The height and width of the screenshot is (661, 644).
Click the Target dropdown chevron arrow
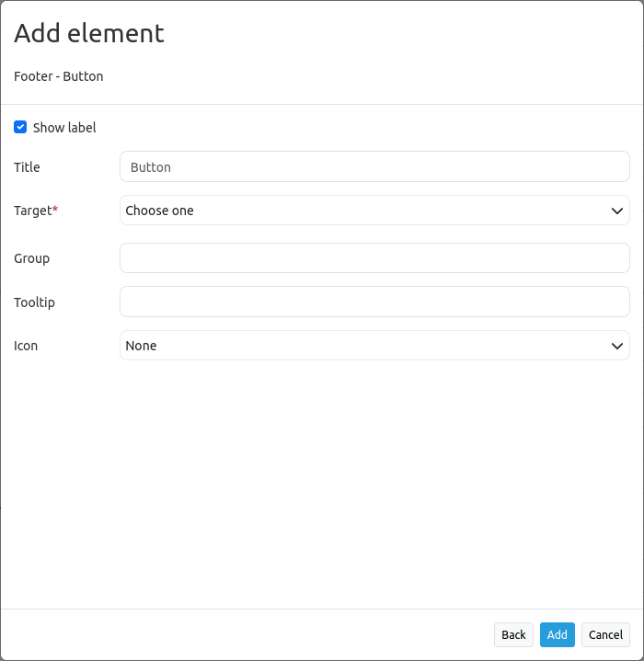(x=617, y=211)
